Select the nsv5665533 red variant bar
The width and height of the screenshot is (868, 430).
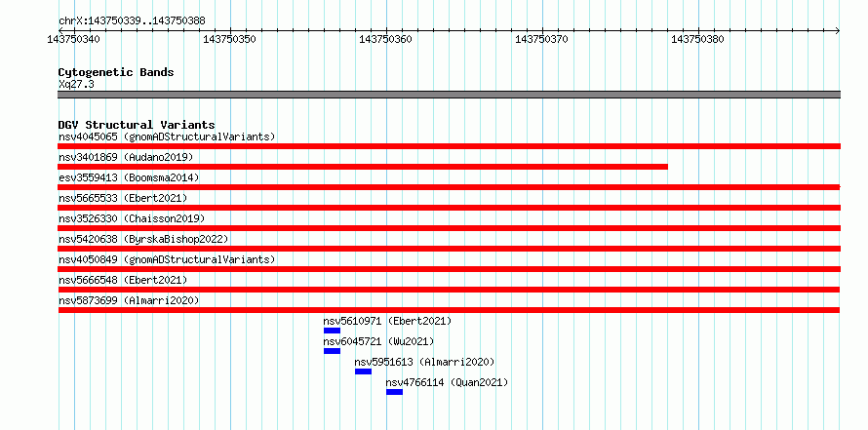click(449, 208)
